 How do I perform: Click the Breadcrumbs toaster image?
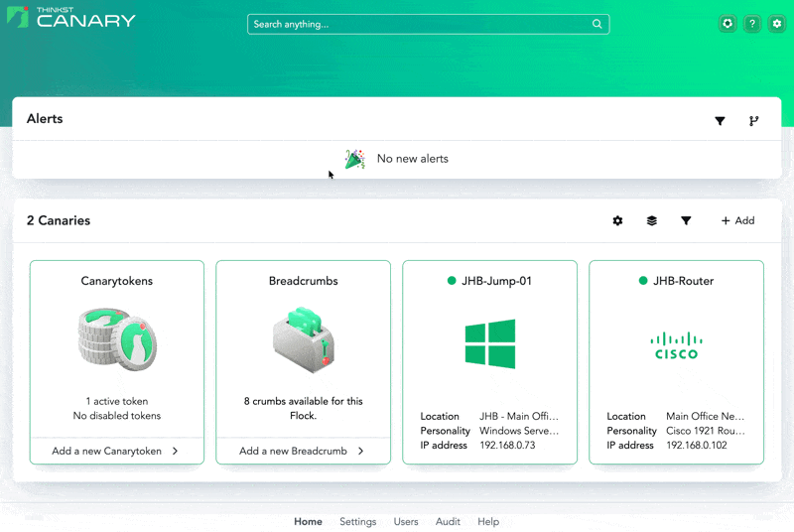pos(304,339)
